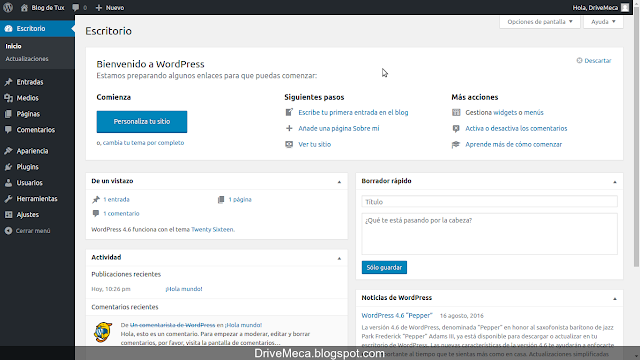The height and width of the screenshot is (360, 640).
Task: Click the Comentarios speech bubble icon
Action: (8, 130)
